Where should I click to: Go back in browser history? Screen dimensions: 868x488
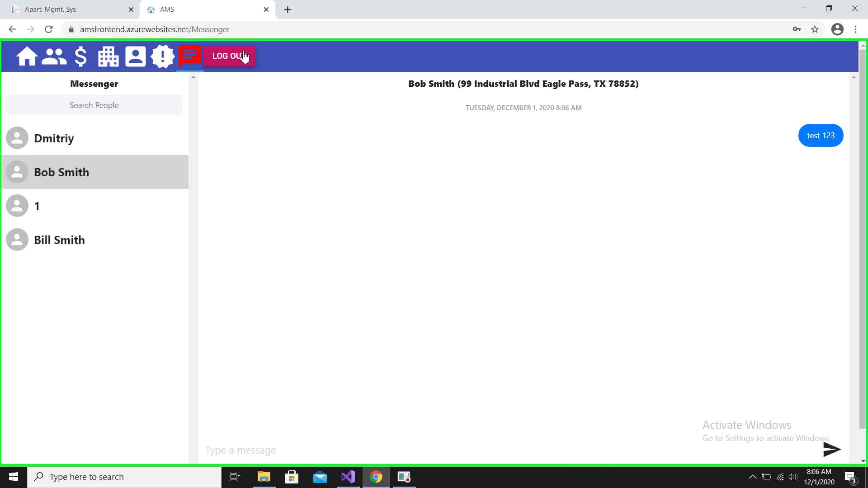(12, 29)
